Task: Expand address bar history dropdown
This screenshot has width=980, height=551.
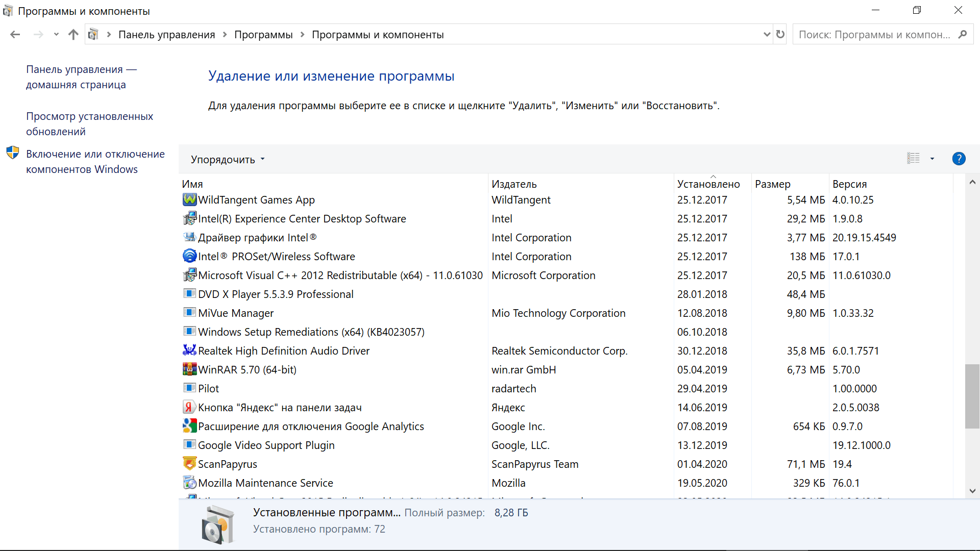Action: tap(767, 34)
